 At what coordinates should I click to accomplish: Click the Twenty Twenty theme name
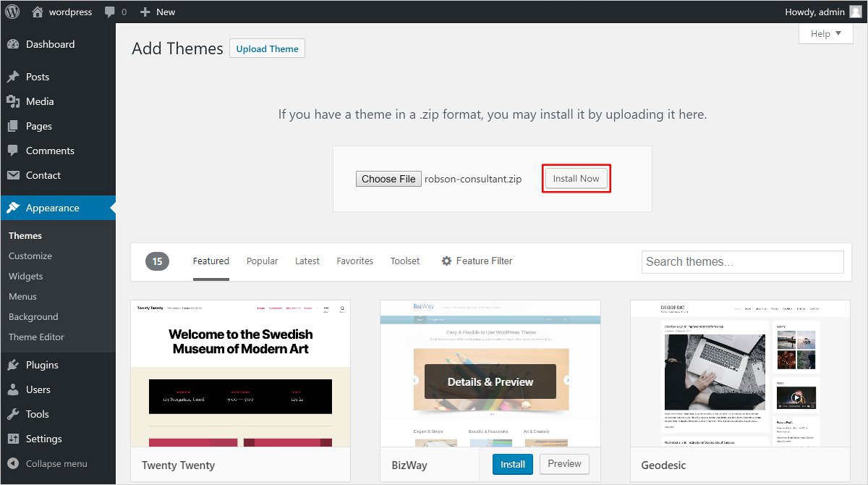click(179, 465)
